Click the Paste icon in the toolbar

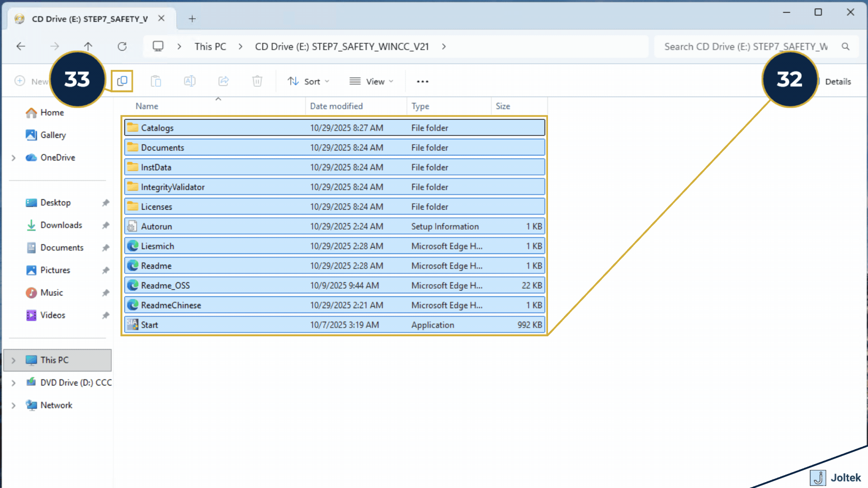156,81
